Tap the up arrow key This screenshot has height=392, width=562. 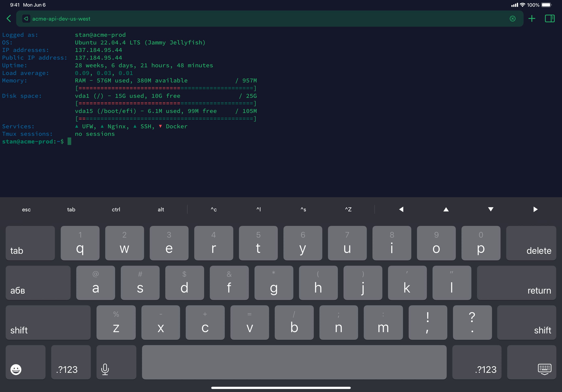click(x=446, y=209)
